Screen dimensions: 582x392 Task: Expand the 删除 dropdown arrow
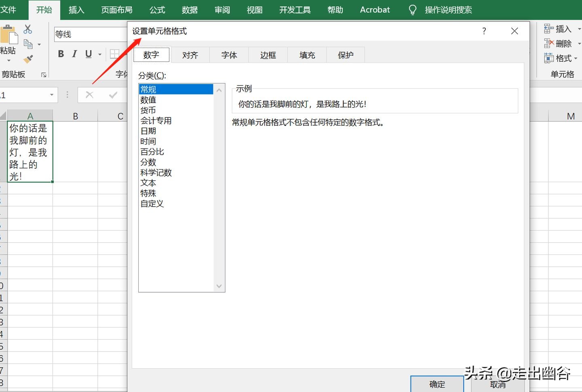pos(579,44)
